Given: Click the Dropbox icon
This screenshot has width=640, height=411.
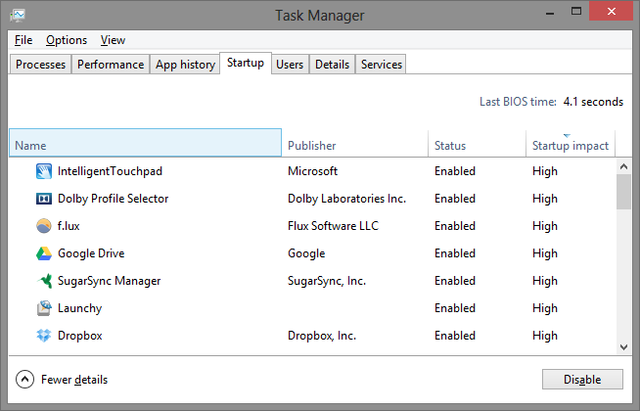Looking at the screenshot, I should [44, 335].
